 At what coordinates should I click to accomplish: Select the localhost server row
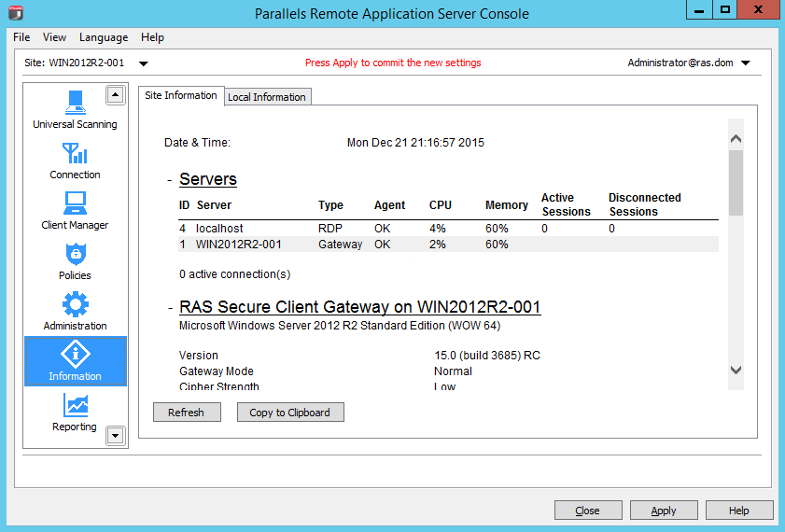pyautogui.click(x=448, y=229)
